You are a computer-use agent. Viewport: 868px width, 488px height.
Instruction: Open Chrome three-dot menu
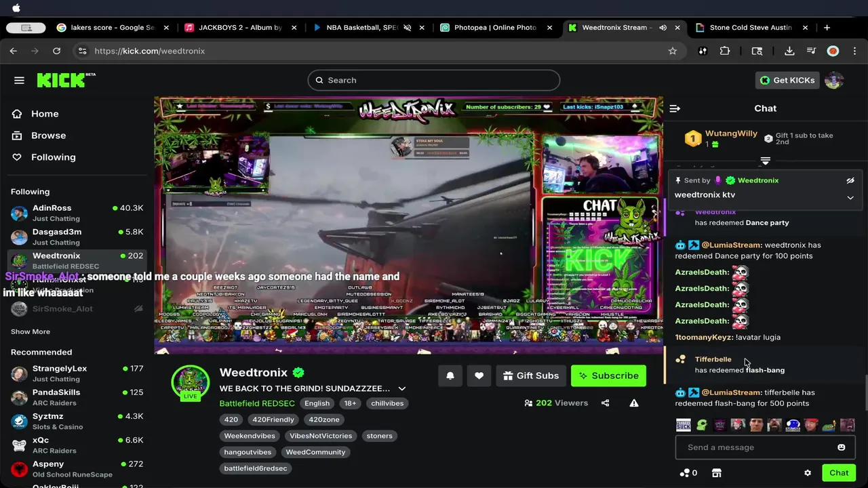coord(855,51)
